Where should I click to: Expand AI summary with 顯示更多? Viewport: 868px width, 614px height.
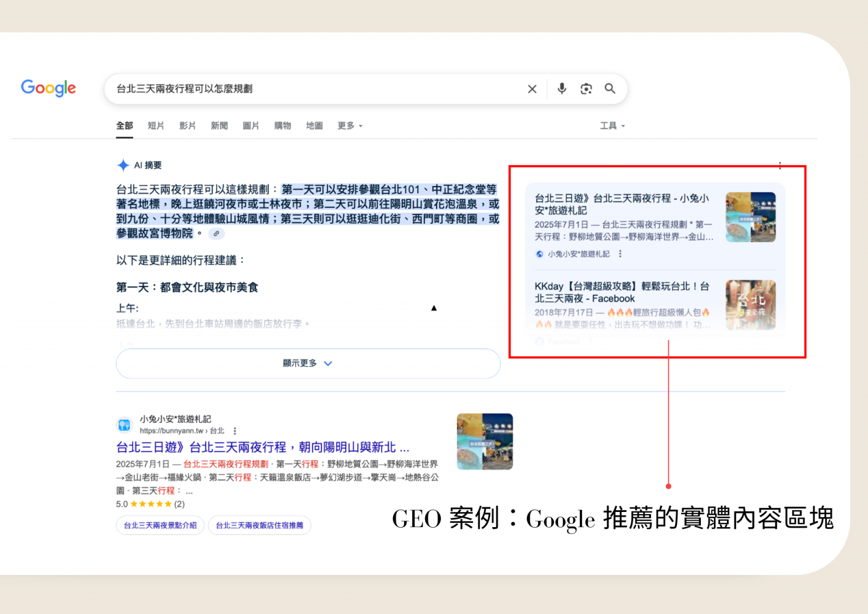308,363
